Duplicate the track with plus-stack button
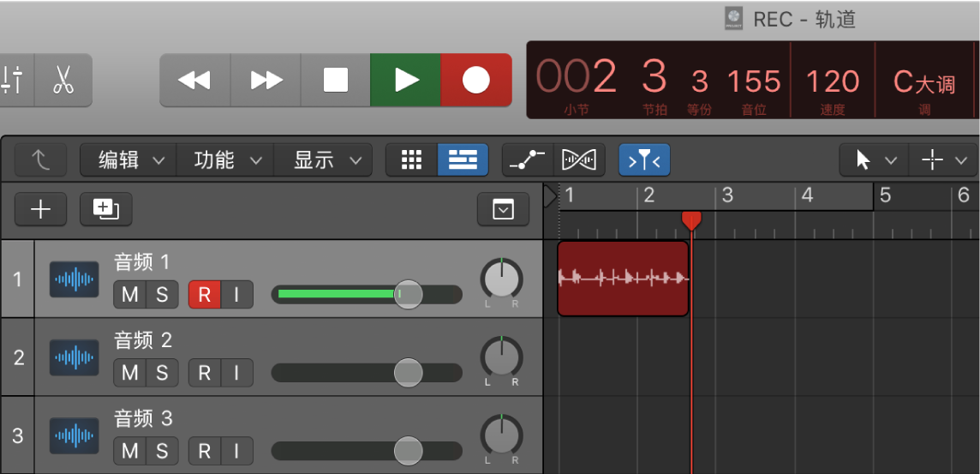 105,209
